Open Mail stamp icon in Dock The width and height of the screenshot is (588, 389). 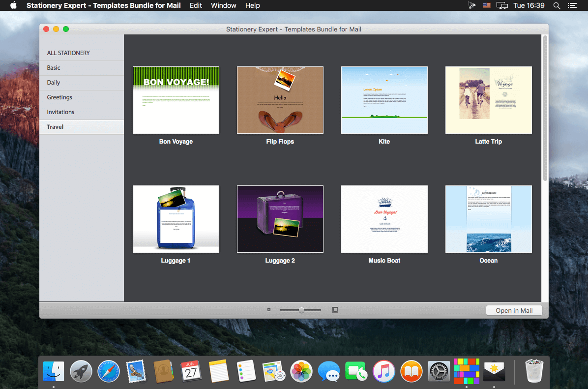click(x=136, y=371)
